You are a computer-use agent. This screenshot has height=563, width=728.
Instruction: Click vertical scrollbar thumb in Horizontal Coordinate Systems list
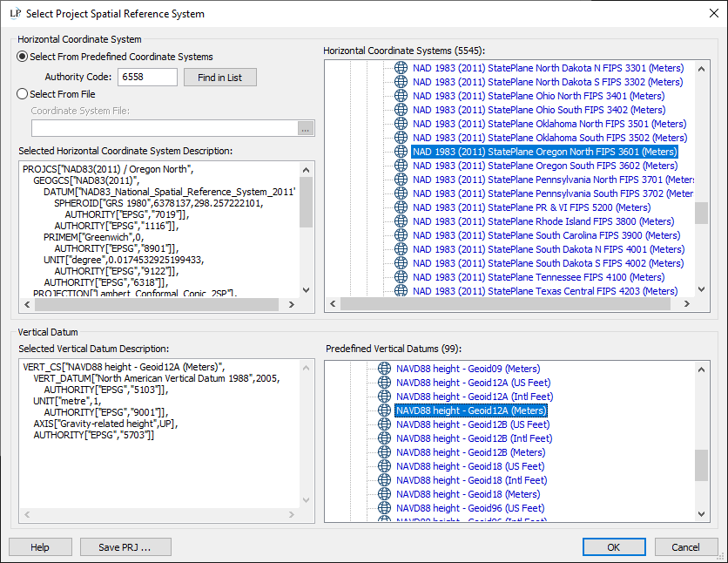pos(702,213)
